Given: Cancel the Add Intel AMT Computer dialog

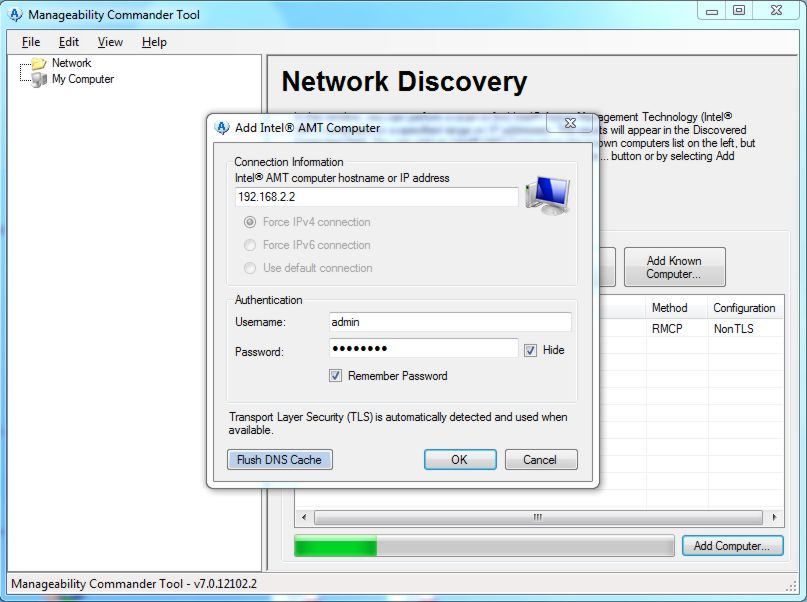Looking at the screenshot, I should pyautogui.click(x=541, y=459).
